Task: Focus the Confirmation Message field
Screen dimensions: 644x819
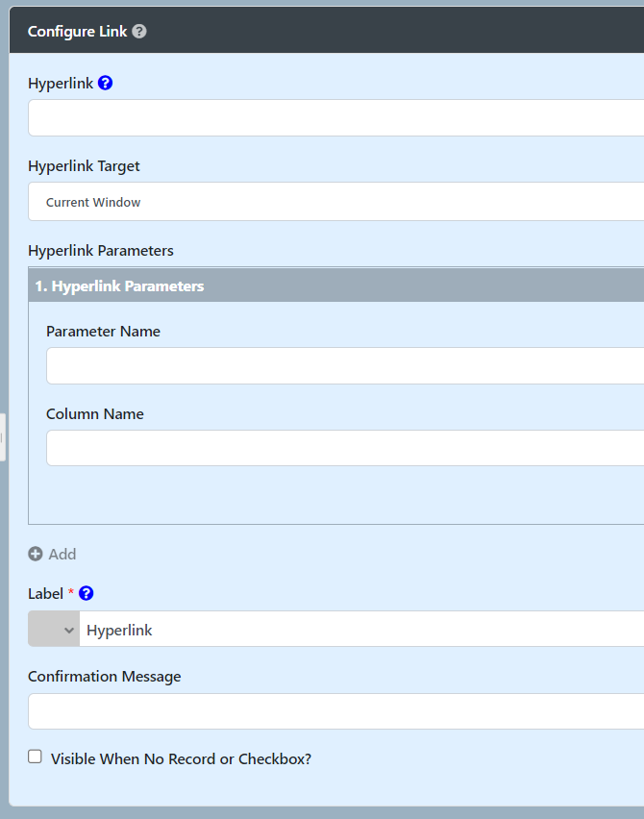Action: pos(335,711)
